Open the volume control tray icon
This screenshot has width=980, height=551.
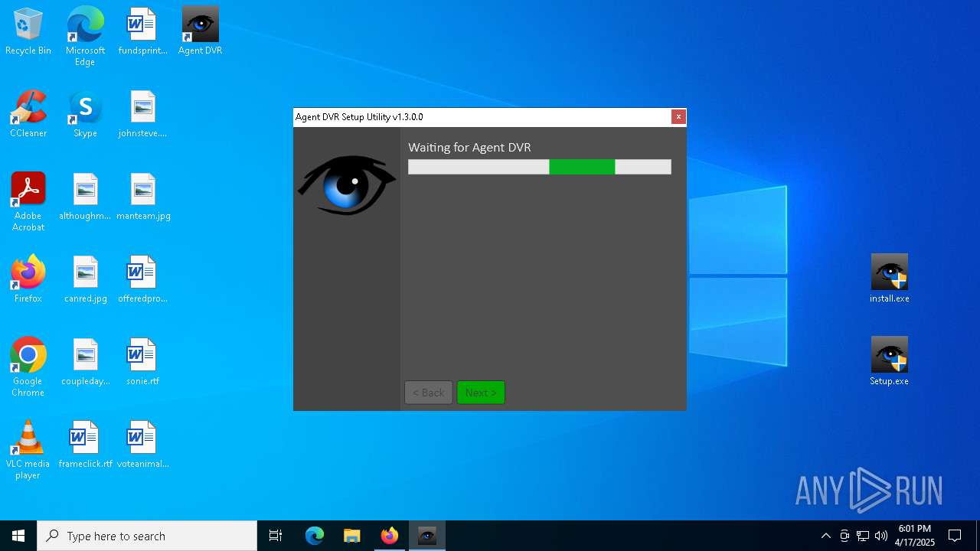coord(881,536)
